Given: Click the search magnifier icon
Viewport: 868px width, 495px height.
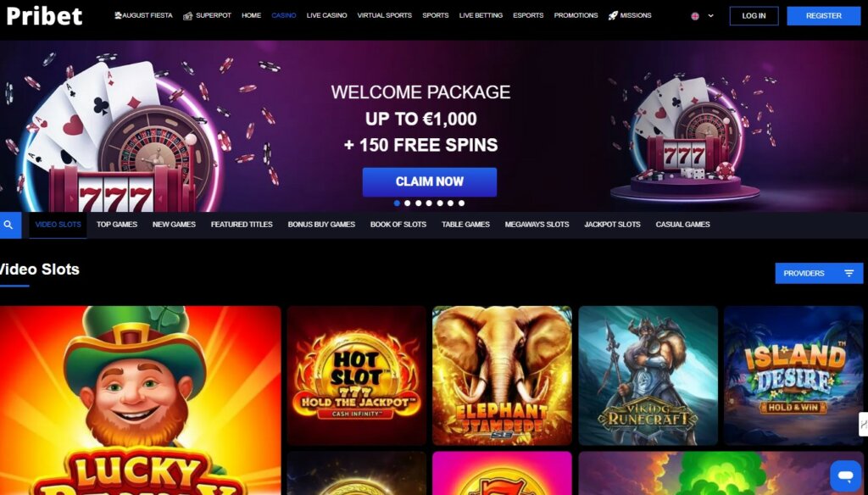Looking at the screenshot, I should [x=8, y=225].
